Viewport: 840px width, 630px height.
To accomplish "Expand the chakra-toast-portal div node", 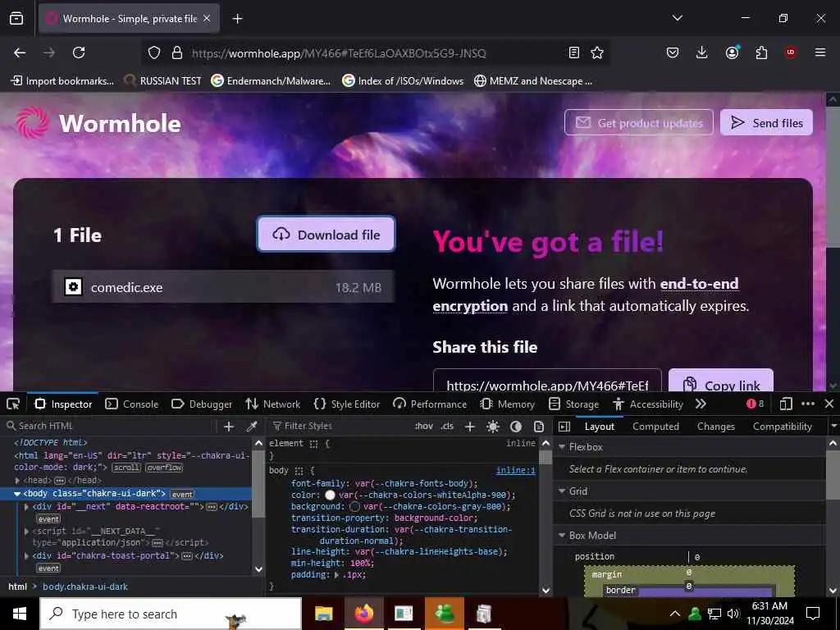I will click(x=26, y=555).
